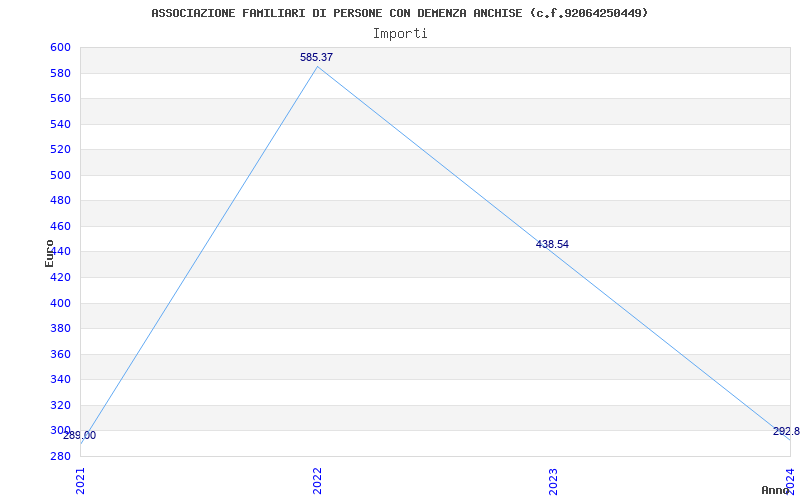
Task: Click the 400 y-axis tick label
Action: [60, 303]
